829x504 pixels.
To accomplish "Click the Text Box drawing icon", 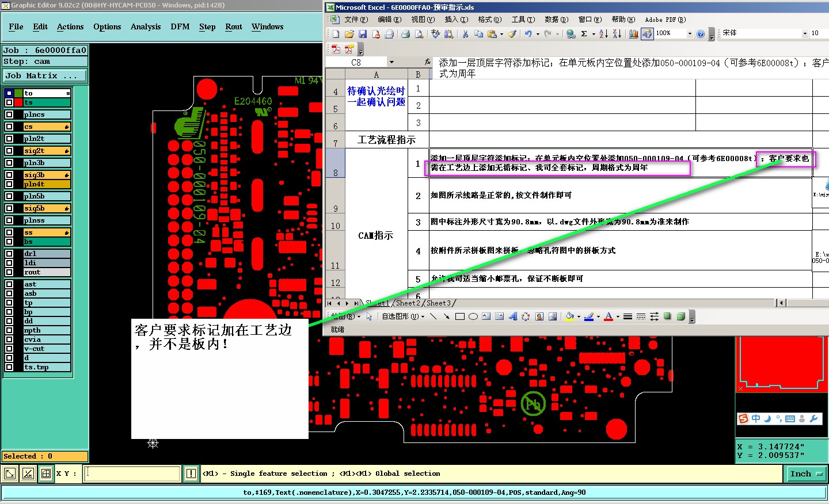I will (486, 316).
